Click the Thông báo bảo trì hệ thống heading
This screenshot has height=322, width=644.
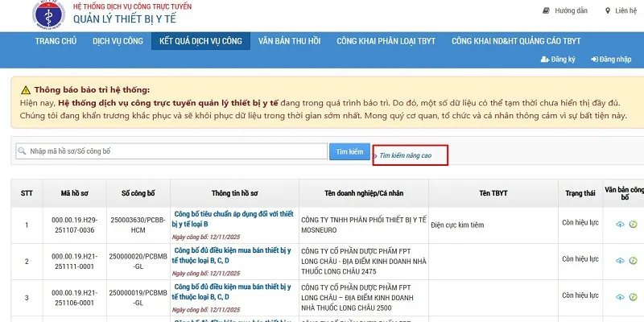[92, 90]
